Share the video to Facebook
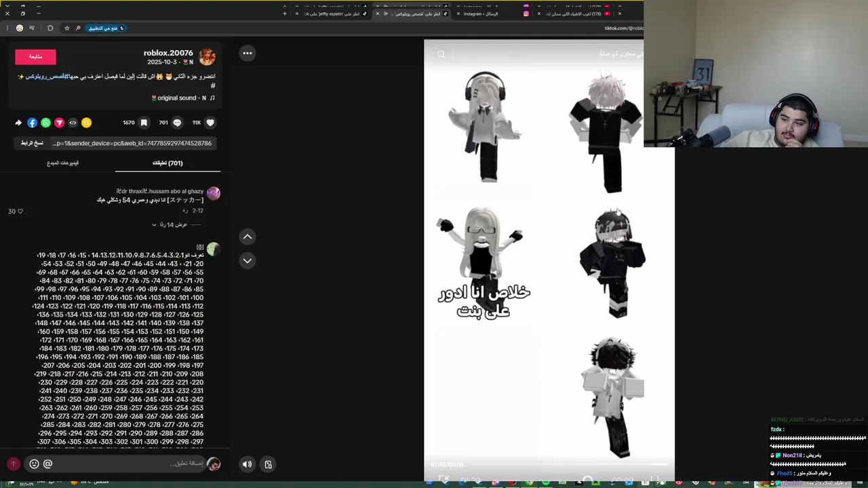Viewport: 868px width, 488px height. point(32,123)
